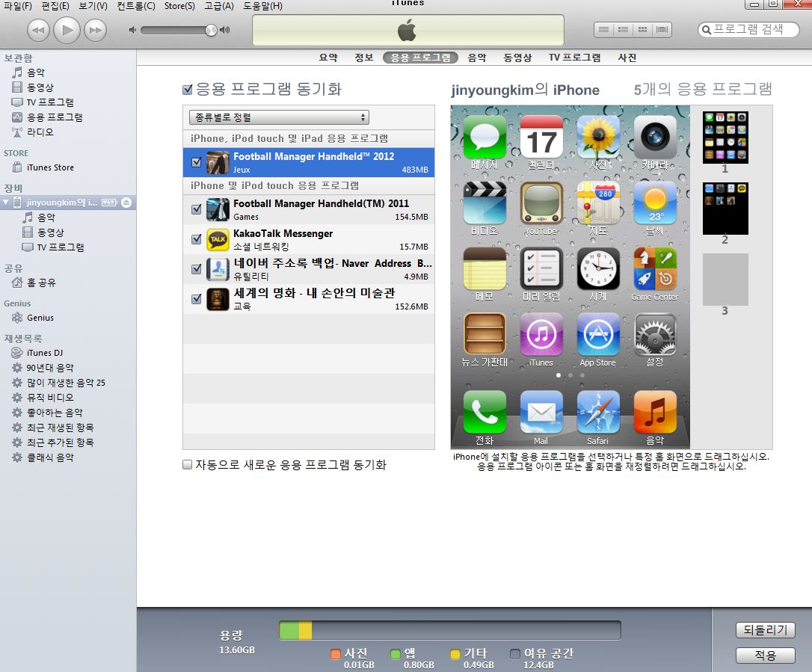The width and height of the screenshot is (812, 672).
Task: Click the Previous track button
Action: click(x=38, y=30)
